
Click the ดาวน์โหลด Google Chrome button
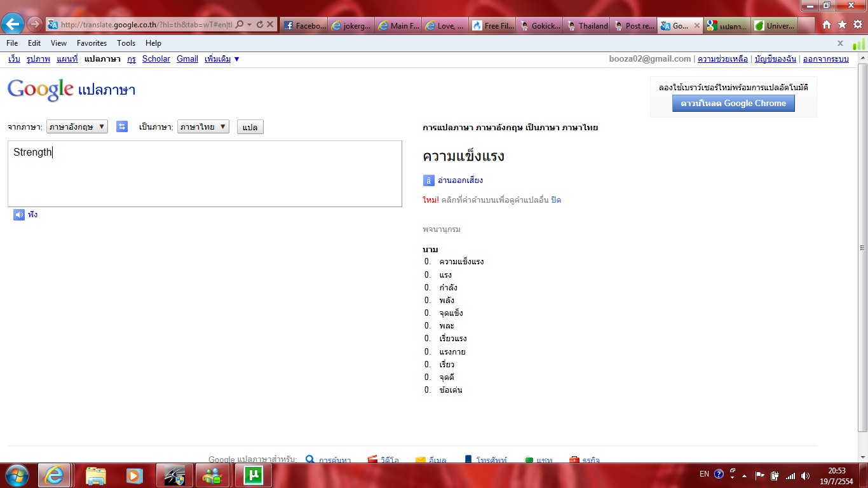pyautogui.click(x=733, y=104)
